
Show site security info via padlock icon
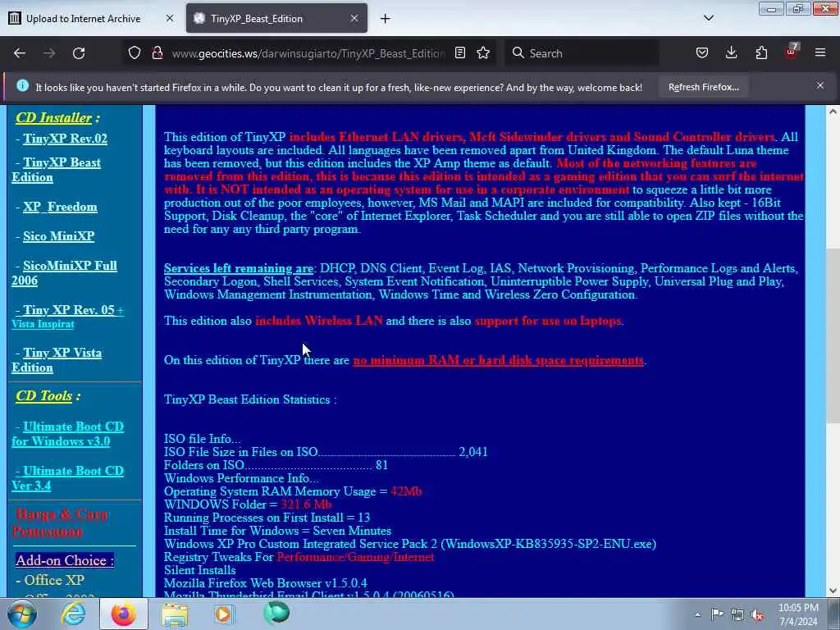pos(157,53)
